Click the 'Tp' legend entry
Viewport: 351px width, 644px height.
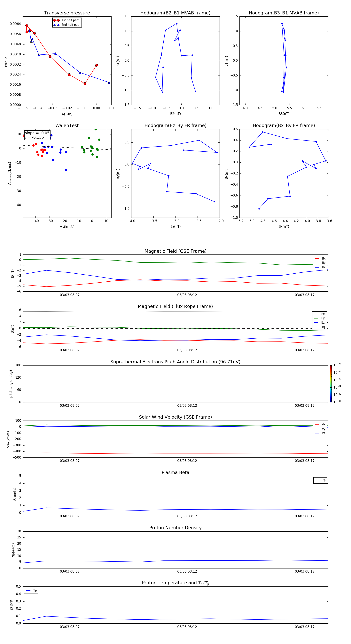click(x=31, y=591)
